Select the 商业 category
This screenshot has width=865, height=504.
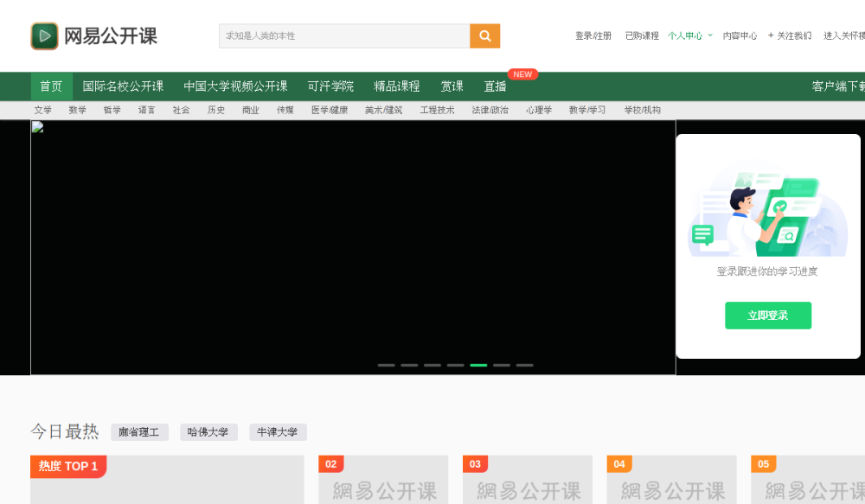(x=251, y=111)
